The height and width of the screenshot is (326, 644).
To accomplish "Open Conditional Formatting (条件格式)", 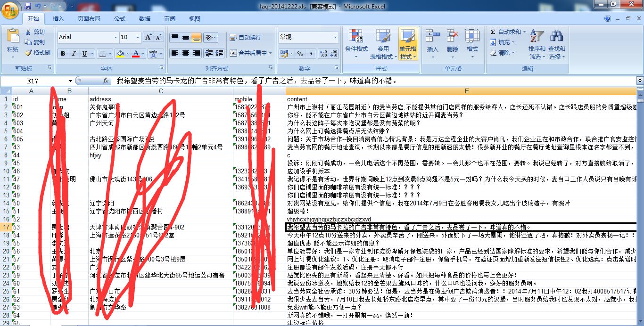I will click(x=356, y=44).
